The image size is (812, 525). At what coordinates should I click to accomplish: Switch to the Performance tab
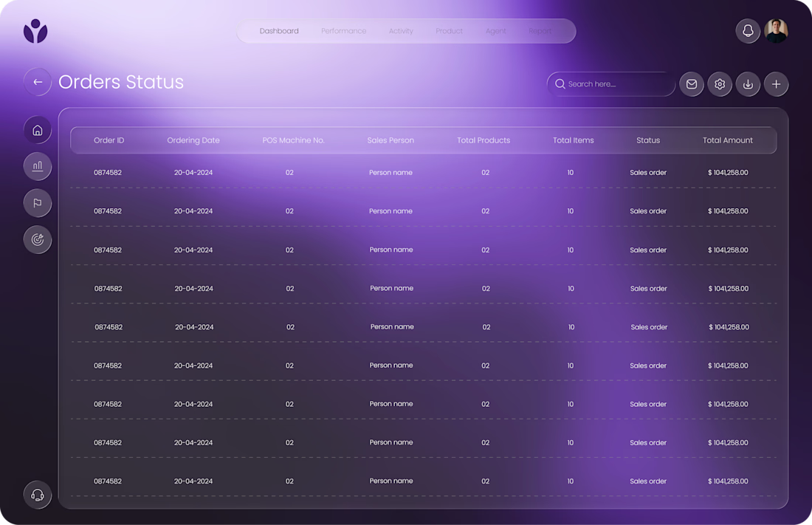[x=343, y=31]
